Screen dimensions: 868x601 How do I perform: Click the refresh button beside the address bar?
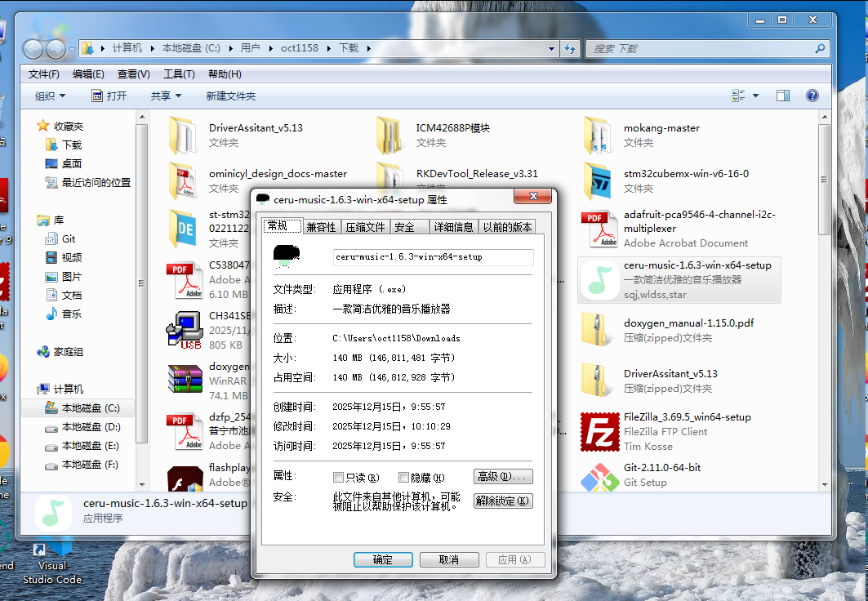pyautogui.click(x=570, y=48)
